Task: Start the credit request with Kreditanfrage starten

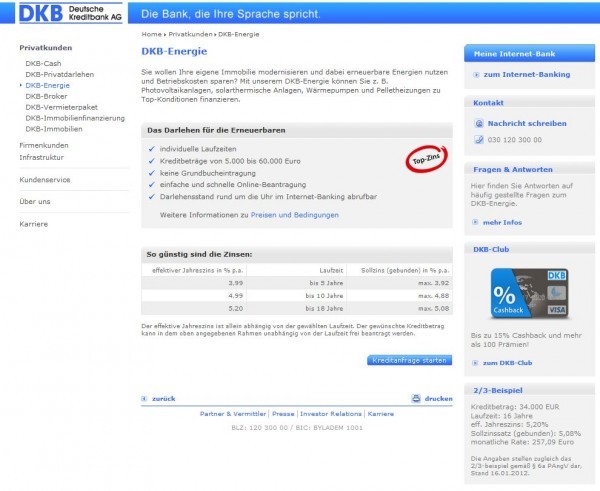Action: [409, 361]
